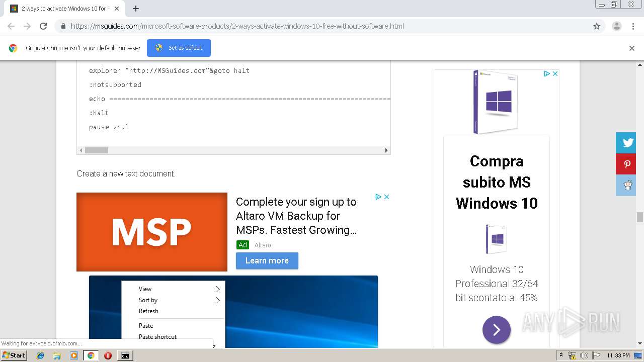Show hidden system tray icons arrow
This screenshot has width=644, height=362.
pos(561,355)
